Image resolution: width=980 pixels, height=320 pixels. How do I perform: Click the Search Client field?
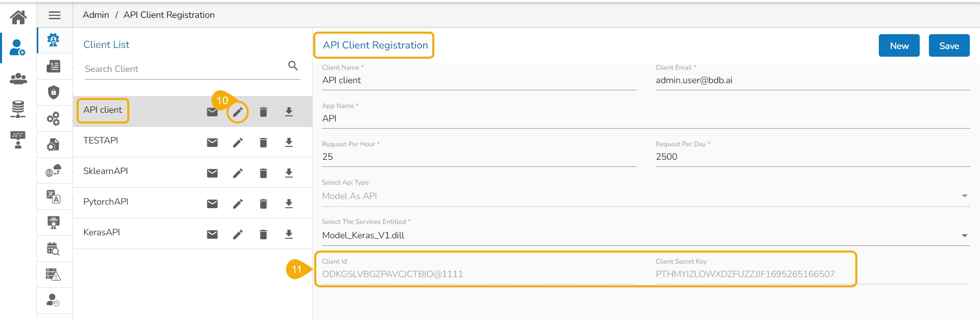pyautogui.click(x=184, y=69)
